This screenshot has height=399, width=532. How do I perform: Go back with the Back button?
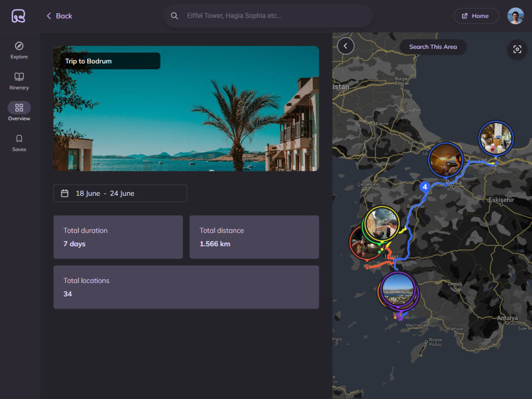point(60,16)
